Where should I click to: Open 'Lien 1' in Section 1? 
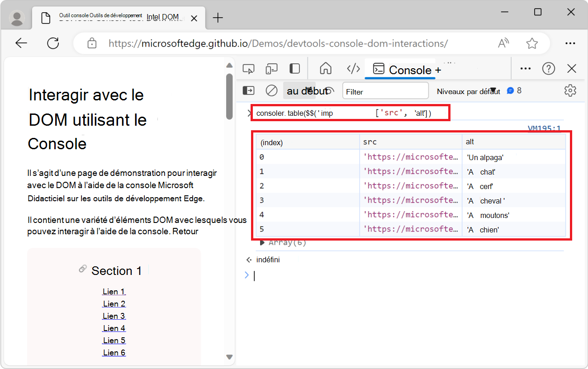point(114,291)
